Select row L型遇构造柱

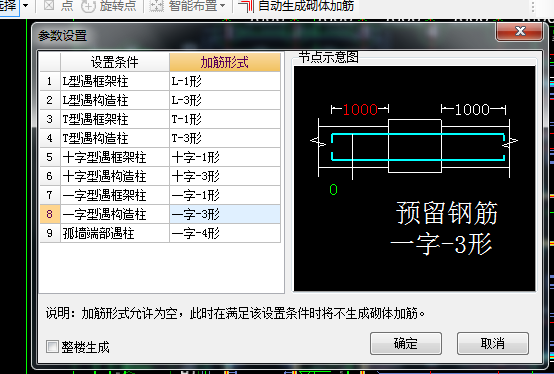pyautogui.click(x=115, y=100)
